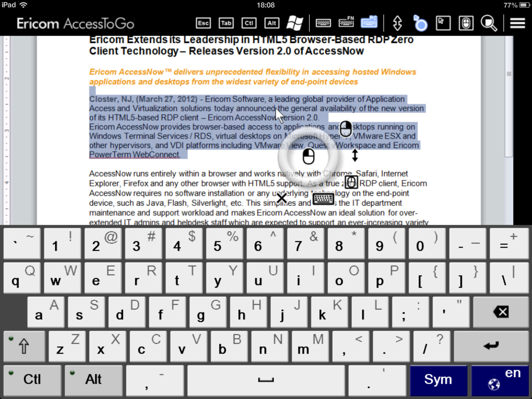Tap the t key
The height and width of the screenshot is (399, 532).
click(184, 277)
